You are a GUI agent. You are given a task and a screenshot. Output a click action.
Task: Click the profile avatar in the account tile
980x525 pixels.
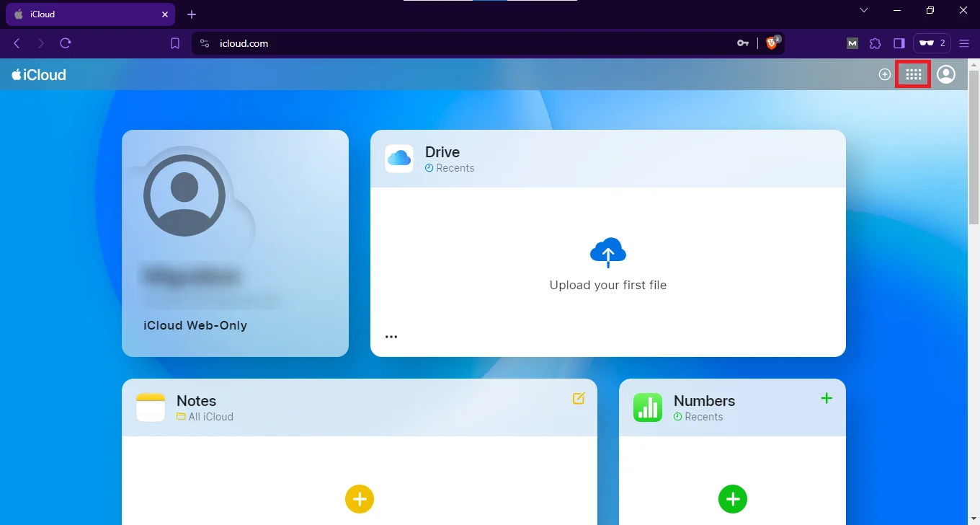coord(184,195)
